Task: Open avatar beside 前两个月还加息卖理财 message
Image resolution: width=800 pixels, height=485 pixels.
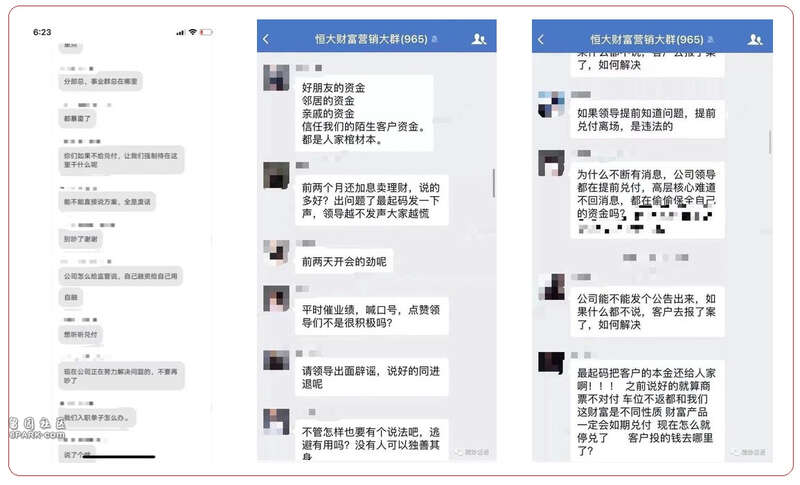Action: coord(276,175)
